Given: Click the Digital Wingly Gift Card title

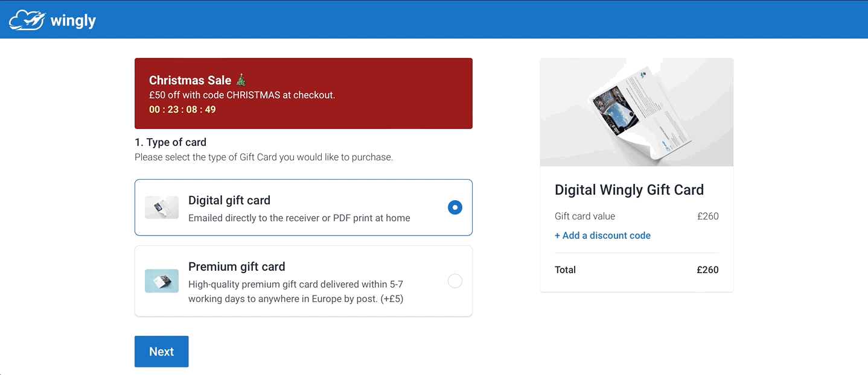Looking at the screenshot, I should pyautogui.click(x=629, y=189).
